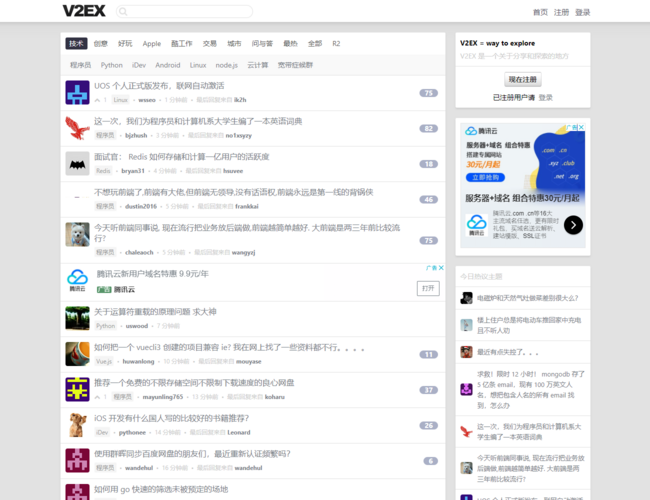Click the 26 reply count badge
Viewport: 650px width, 500px height.
pos(429,425)
